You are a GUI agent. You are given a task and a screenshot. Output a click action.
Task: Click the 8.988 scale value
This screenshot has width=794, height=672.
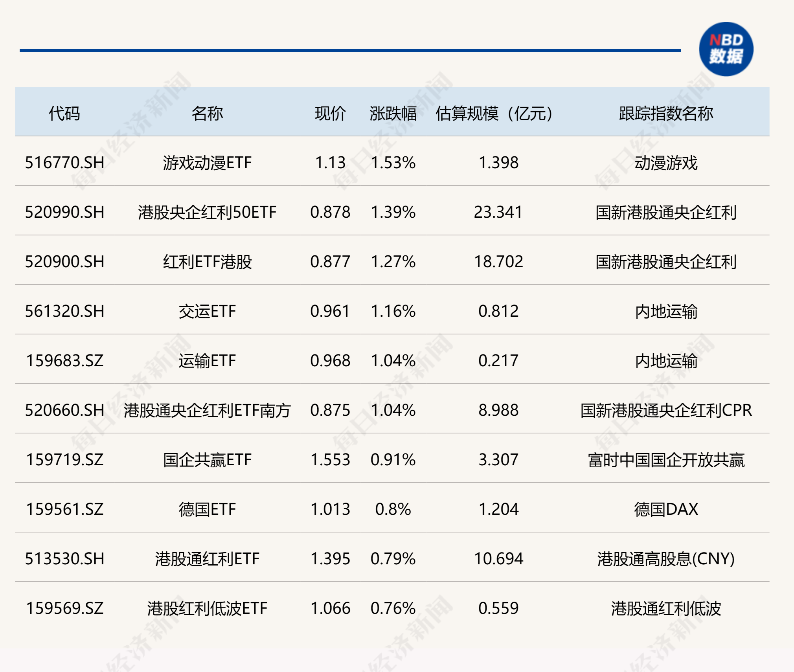click(x=498, y=410)
